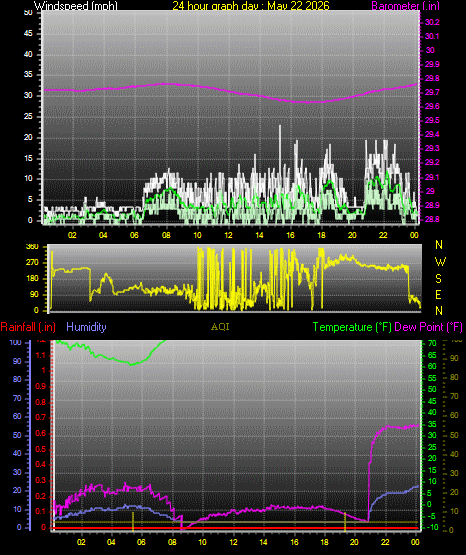This screenshot has height=555, width=466.
Task: Click the 18 hour tick on bottom chart
Action: (x=324, y=542)
